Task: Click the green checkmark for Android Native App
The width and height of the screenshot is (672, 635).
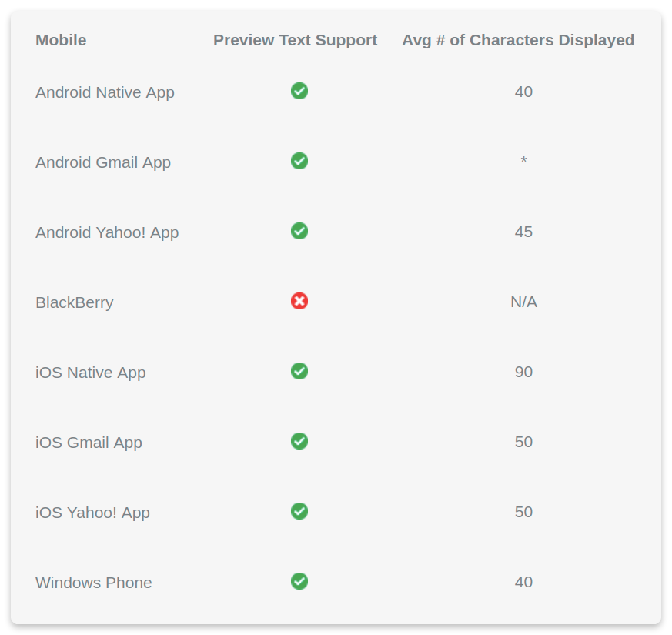Action: (x=299, y=91)
